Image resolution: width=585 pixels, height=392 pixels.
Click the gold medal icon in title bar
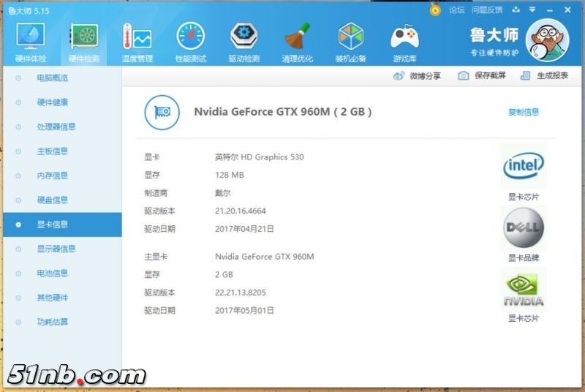pos(436,10)
